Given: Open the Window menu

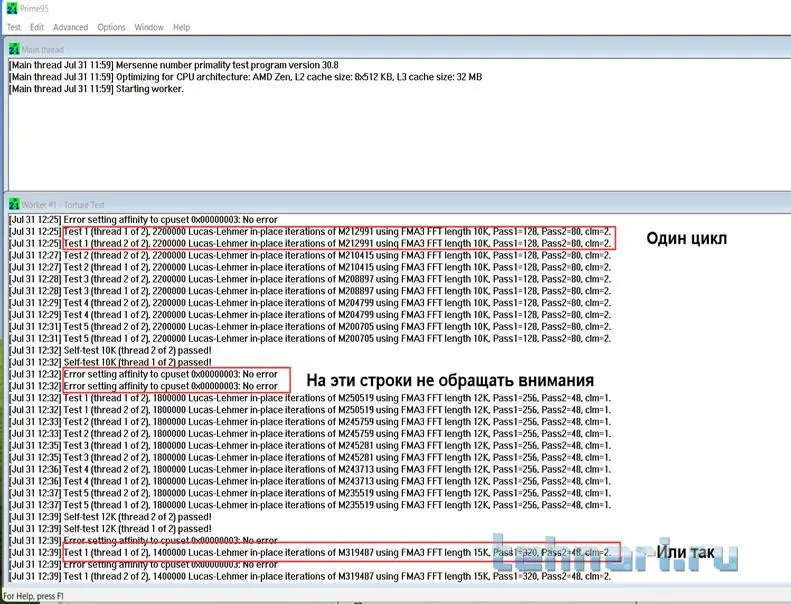Looking at the screenshot, I should coord(149,27).
